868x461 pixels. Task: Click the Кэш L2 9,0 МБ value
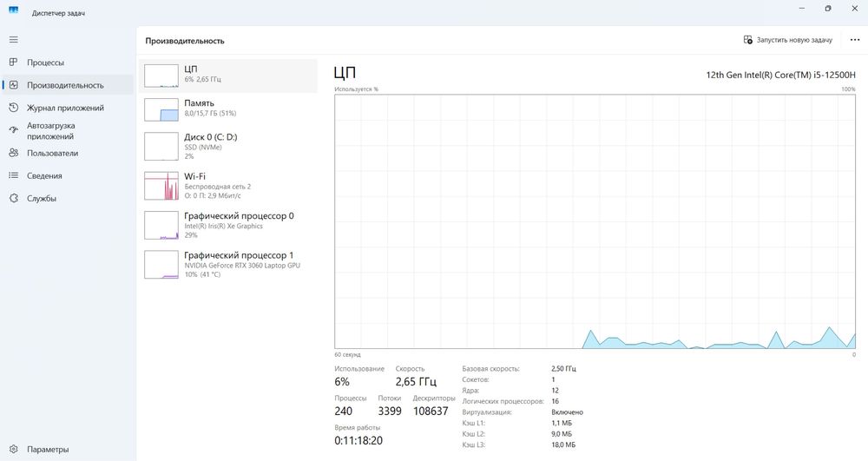click(x=562, y=434)
